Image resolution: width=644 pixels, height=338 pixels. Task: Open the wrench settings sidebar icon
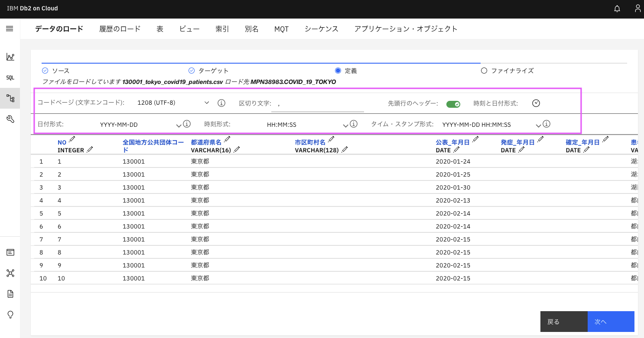click(x=10, y=119)
